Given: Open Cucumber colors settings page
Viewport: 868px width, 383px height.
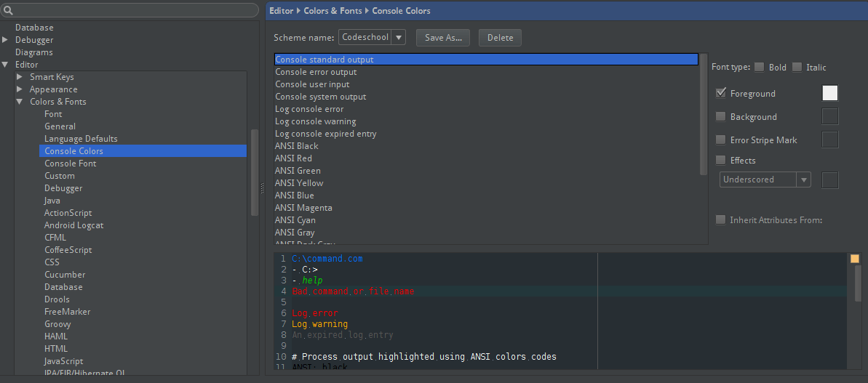Looking at the screenshot, I should click(x=65, y=274).
